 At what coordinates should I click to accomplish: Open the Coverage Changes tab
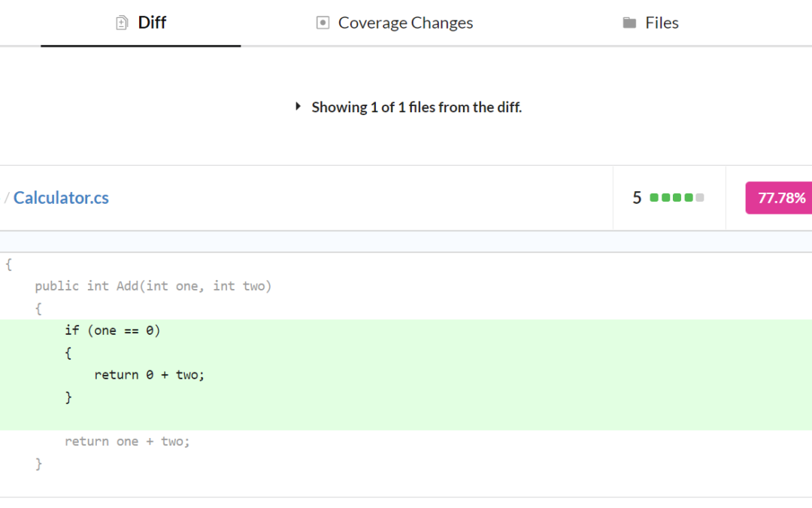(x=404, y=23)
